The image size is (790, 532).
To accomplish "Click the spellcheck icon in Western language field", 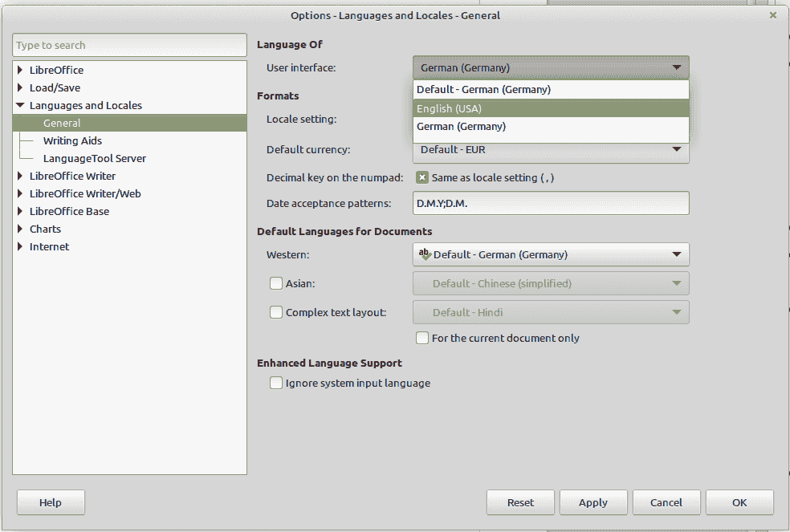I will (425, 254).
